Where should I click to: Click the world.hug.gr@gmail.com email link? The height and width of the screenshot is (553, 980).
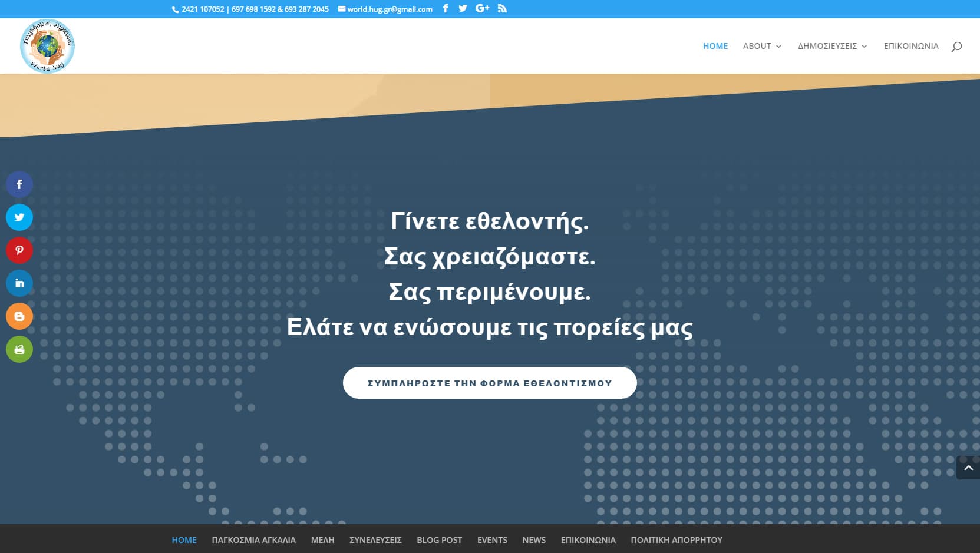(x=390, y=9)
